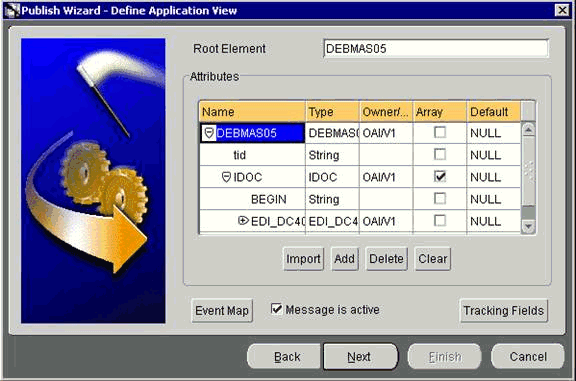Open the Tracking Fields dialog

(x=504, y=310)
